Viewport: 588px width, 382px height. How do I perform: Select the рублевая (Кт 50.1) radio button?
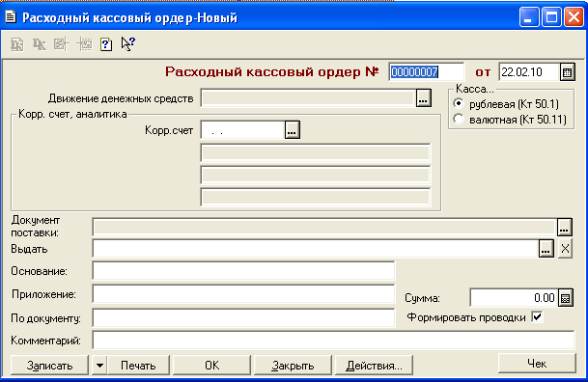point(459,103)
